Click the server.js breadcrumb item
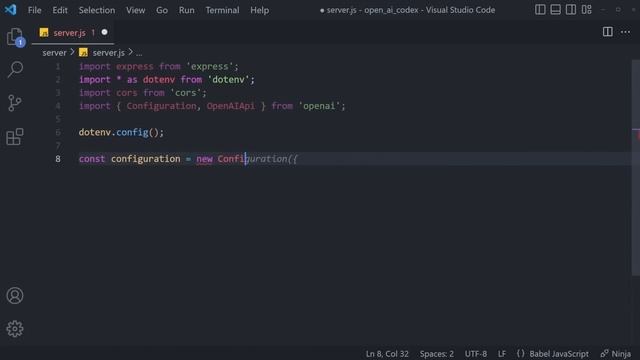The image size is (640, 360). (109, 53)
